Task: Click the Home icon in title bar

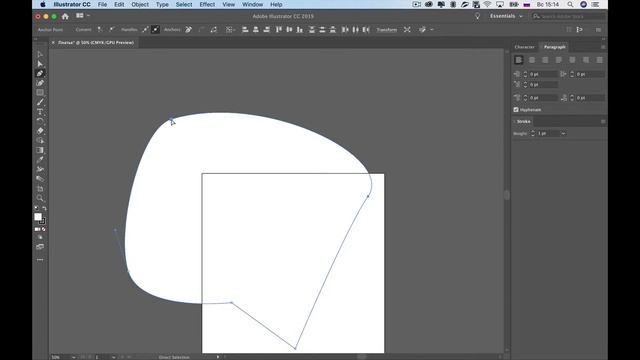Action: [x=65, y=16]
